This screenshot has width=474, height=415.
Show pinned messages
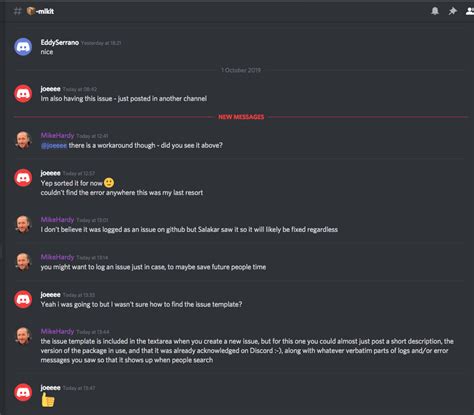pos(452,11)
